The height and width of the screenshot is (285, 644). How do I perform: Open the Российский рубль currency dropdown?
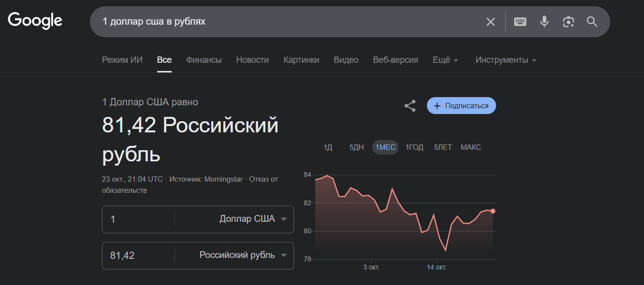click(x=243, y=255)
